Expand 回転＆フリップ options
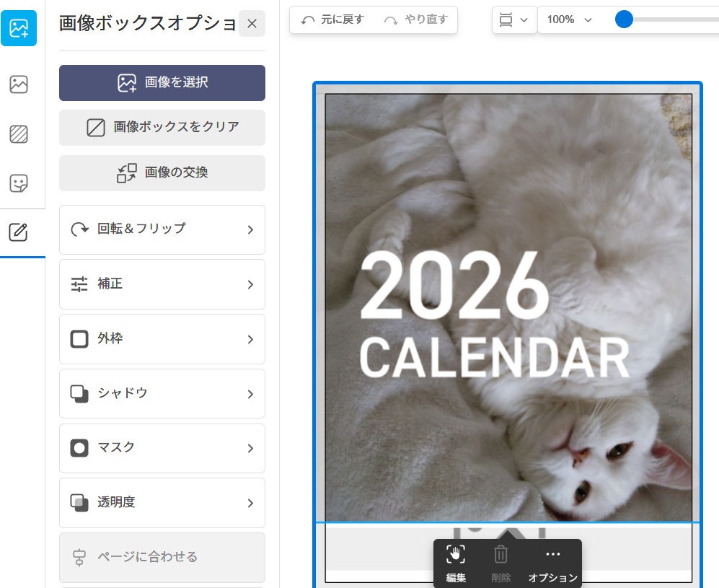This screenshot has height=588, width=719. [x=162, y=229]
